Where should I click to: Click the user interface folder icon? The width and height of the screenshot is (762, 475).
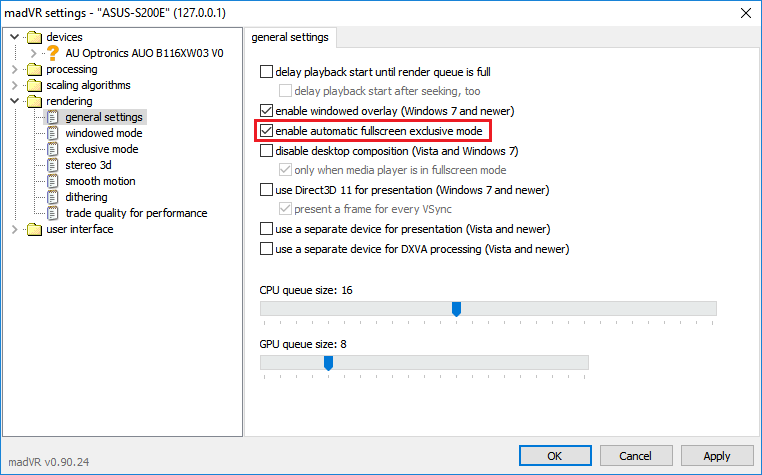coord(34,230)
